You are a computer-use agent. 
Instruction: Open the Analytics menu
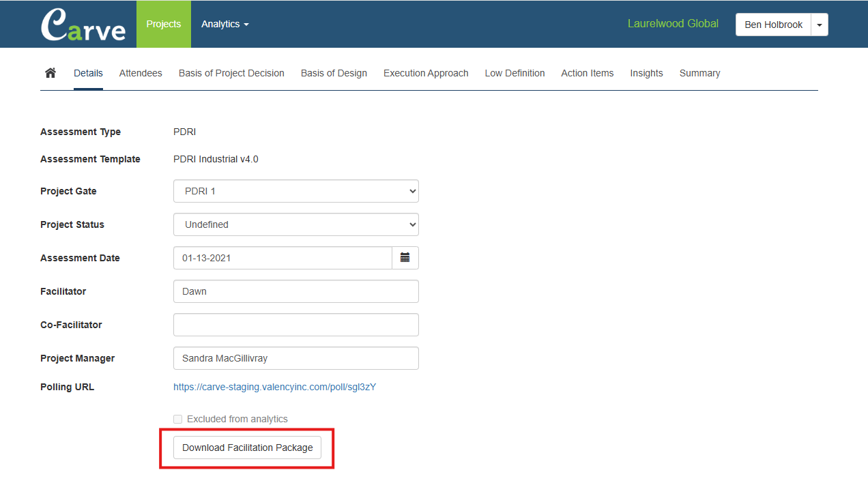pyautogui.click(x=225, y=25)
